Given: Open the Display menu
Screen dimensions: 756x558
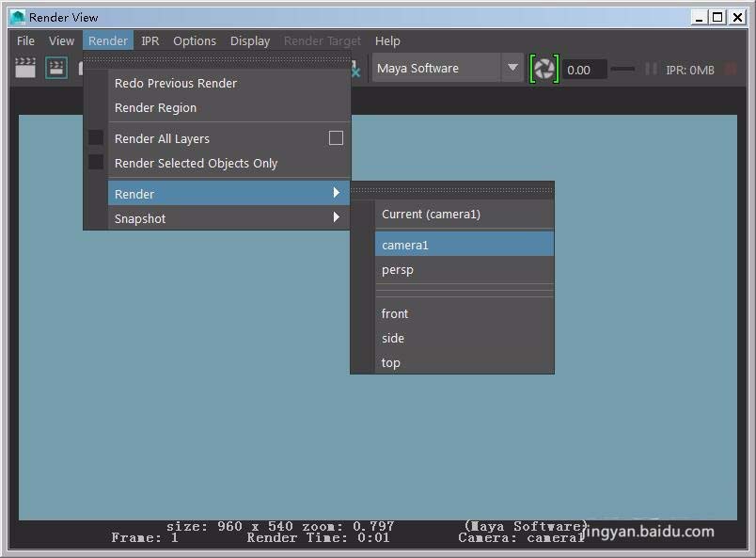Looking at the screenshot, I should [x=250, y=40].
